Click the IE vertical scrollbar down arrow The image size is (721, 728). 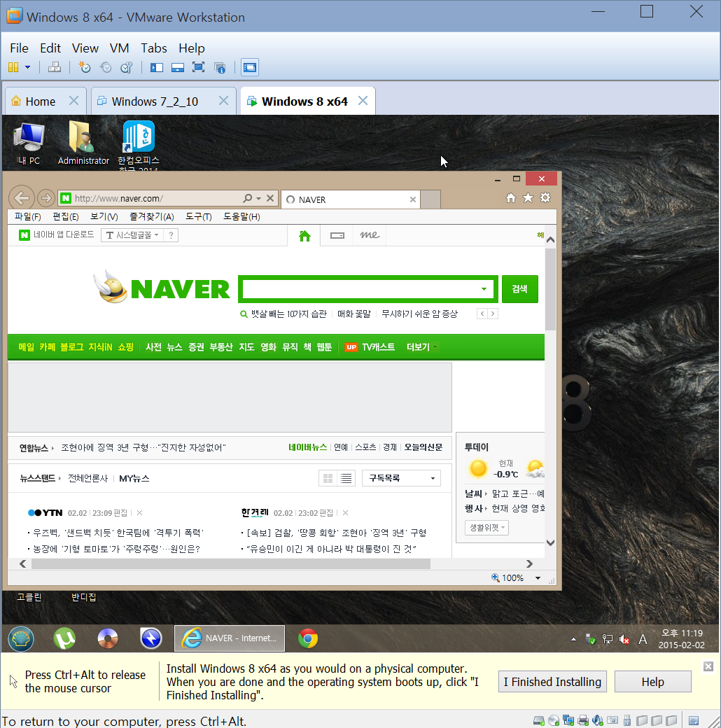click(551, 542)
